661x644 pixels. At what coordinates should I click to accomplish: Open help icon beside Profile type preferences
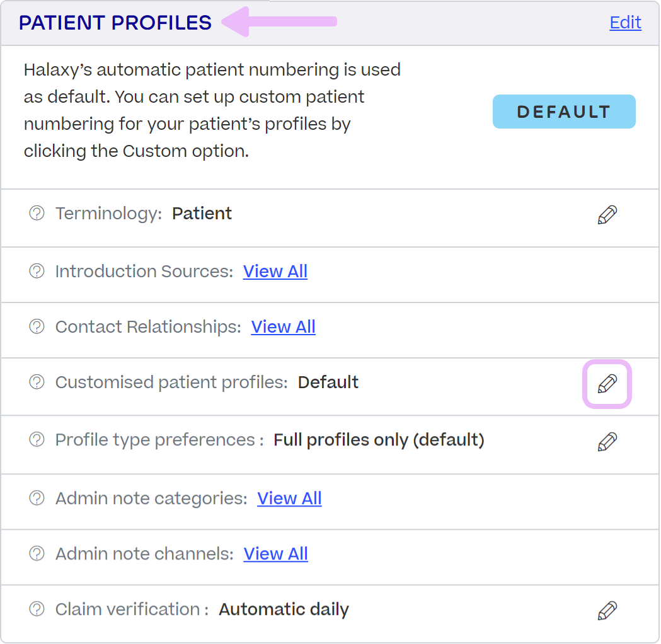tap(36, 439)
